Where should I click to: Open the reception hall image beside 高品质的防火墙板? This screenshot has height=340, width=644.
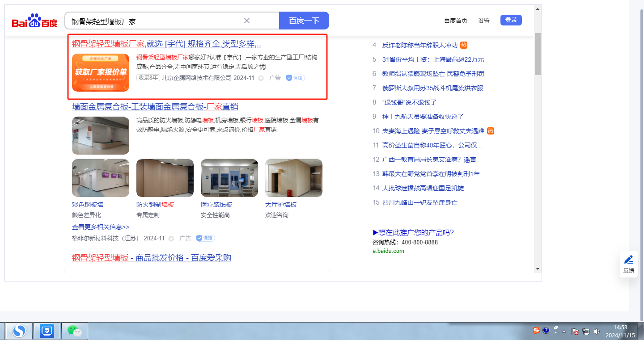(x=101, y=136)
